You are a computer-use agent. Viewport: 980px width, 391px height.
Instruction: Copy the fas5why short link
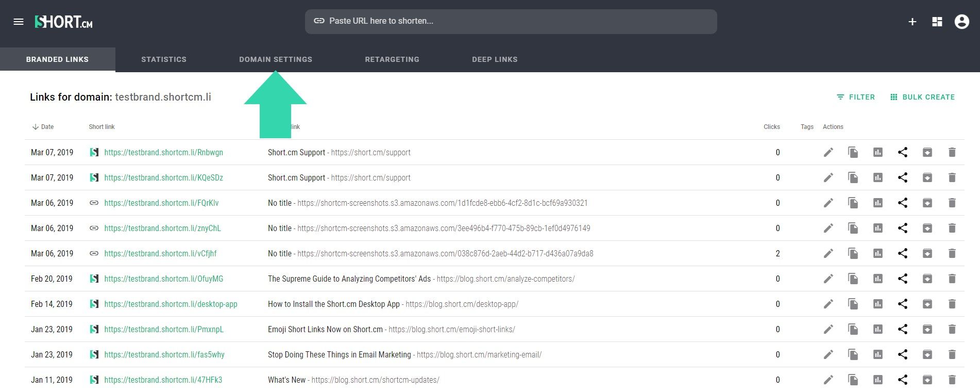(x=853, y=354)
